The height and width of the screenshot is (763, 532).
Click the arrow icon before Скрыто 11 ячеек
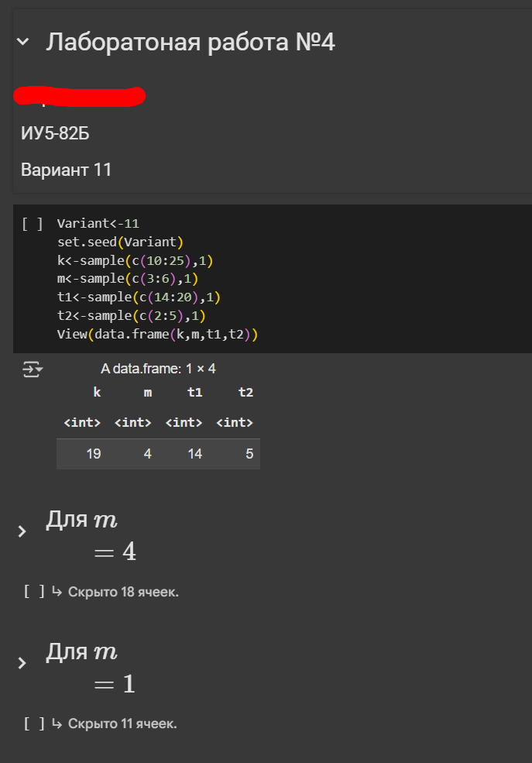pyautogui.click(x=57, y=724)
